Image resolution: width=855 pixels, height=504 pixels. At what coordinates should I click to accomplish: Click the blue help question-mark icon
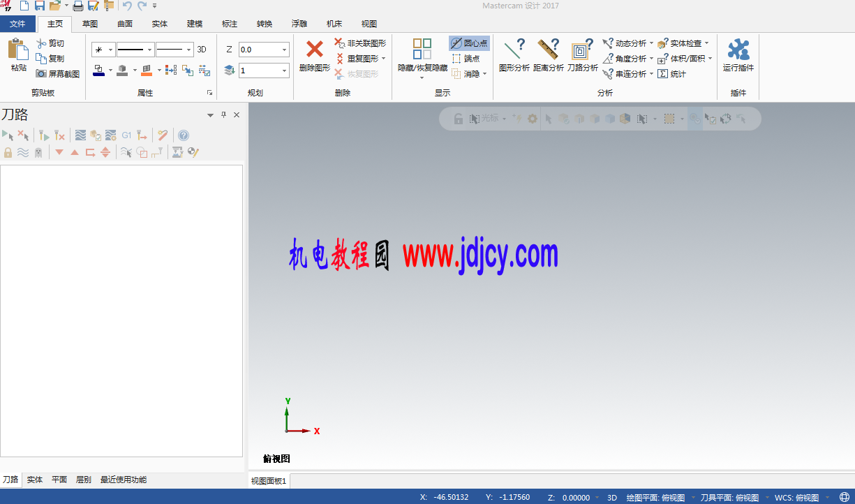(x=183, y=135)
